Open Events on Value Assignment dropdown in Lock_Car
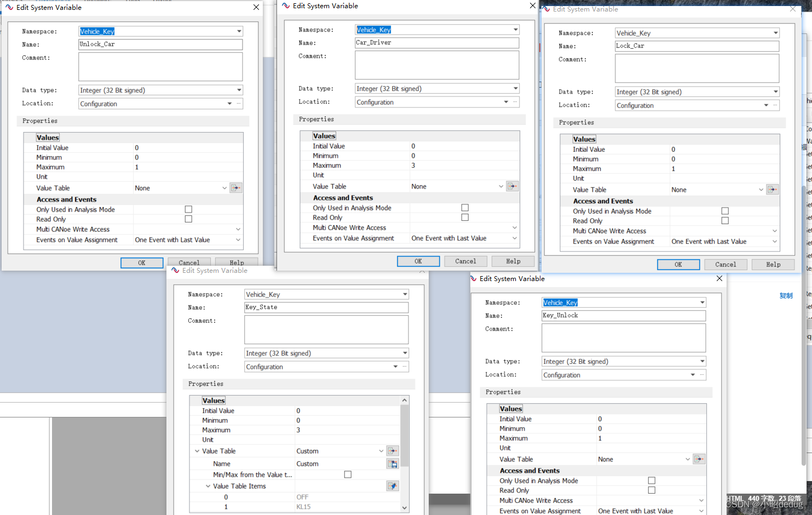Viewport: 812px width, 515px height. coord(774,242)
